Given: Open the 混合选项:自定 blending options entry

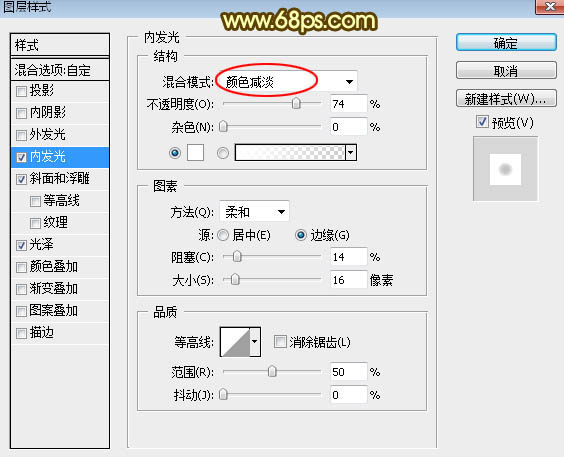Looking at the screenshot, I should (x=60, y=70).
